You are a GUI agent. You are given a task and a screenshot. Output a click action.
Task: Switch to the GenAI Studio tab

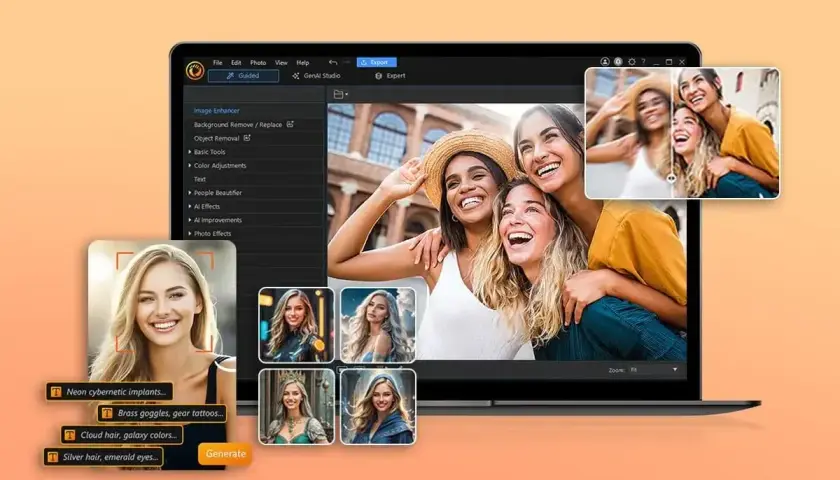[x=316, y=76]
